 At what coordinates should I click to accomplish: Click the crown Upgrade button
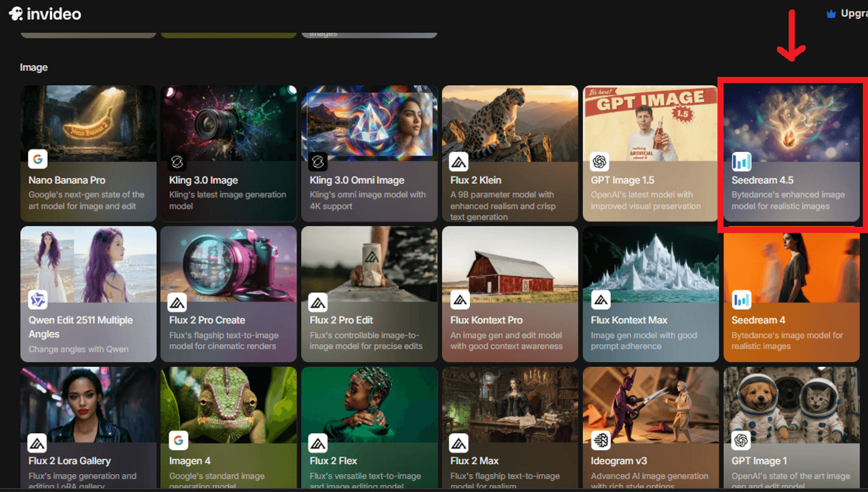[x=847, y=14]
